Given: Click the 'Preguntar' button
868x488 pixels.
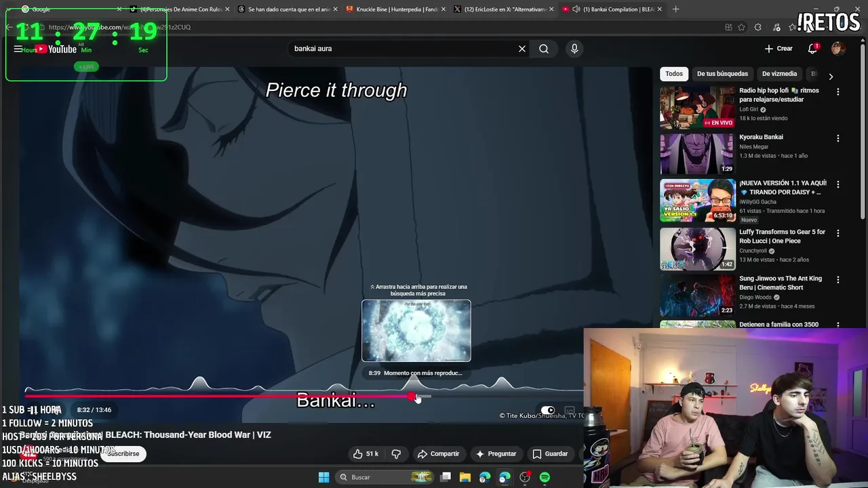Looking at the screenshot, I should click(x=496, y=453).
